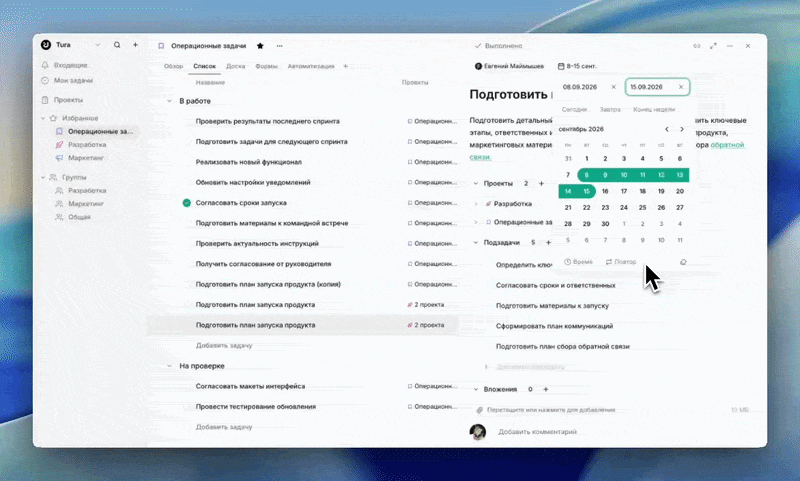Select September 24 in the calendar
This screenshot has width=800, height=481.
tap(624, 208)
